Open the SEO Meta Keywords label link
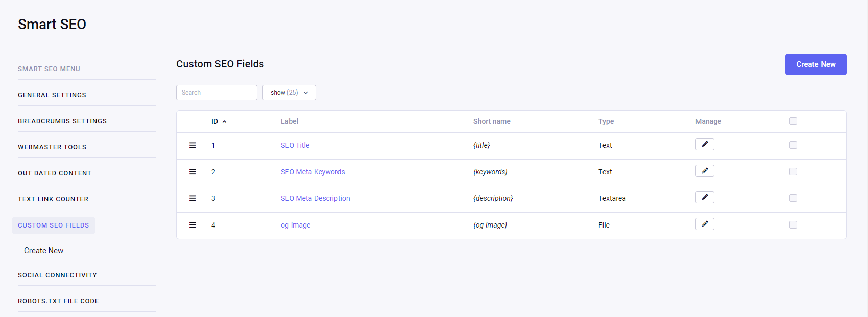This screenshot has height=317, width=868. [x=312, y=172]
